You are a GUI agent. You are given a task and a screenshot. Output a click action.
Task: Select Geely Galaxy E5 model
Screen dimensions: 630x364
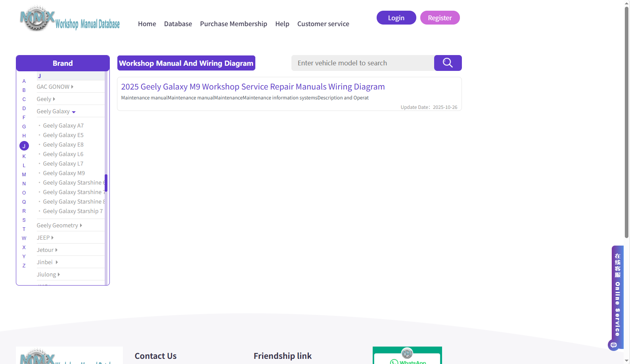[x=63, y=135]
